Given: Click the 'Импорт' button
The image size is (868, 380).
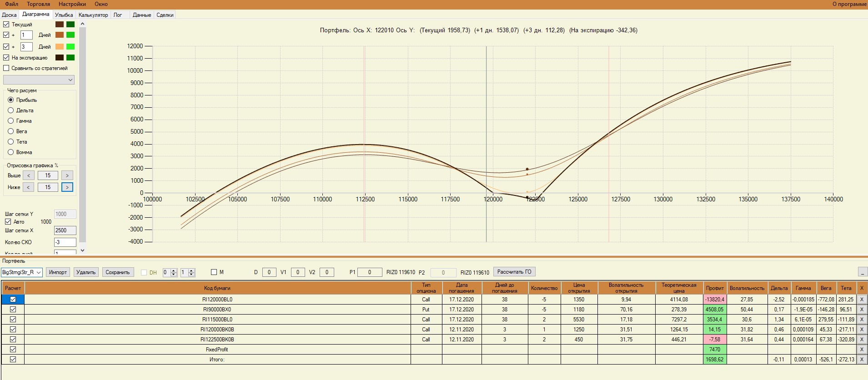Looking at the screenshot, I should (x=58, y=272).
